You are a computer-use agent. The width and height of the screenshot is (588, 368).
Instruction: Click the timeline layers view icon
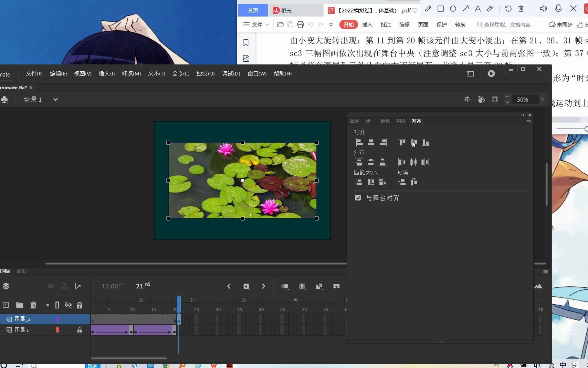tap(6, 286)
